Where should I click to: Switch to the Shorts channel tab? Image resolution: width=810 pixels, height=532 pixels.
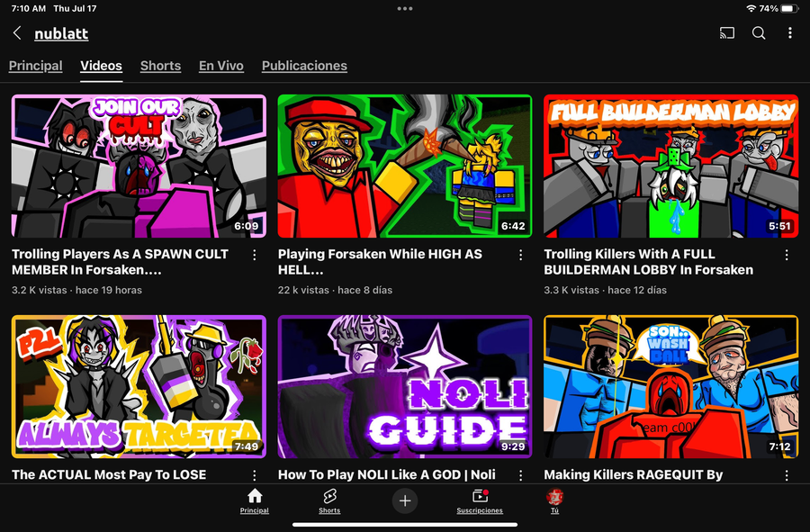click(x=161, y=66)
